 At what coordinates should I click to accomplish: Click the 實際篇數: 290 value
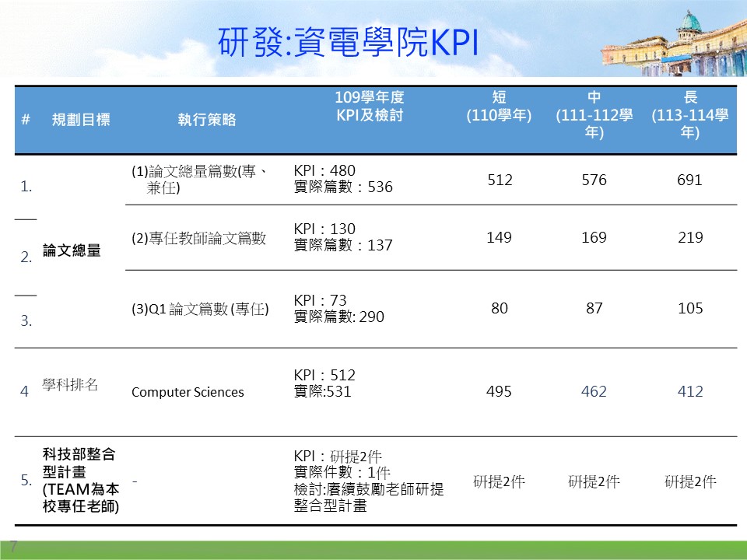click(338, 317)
